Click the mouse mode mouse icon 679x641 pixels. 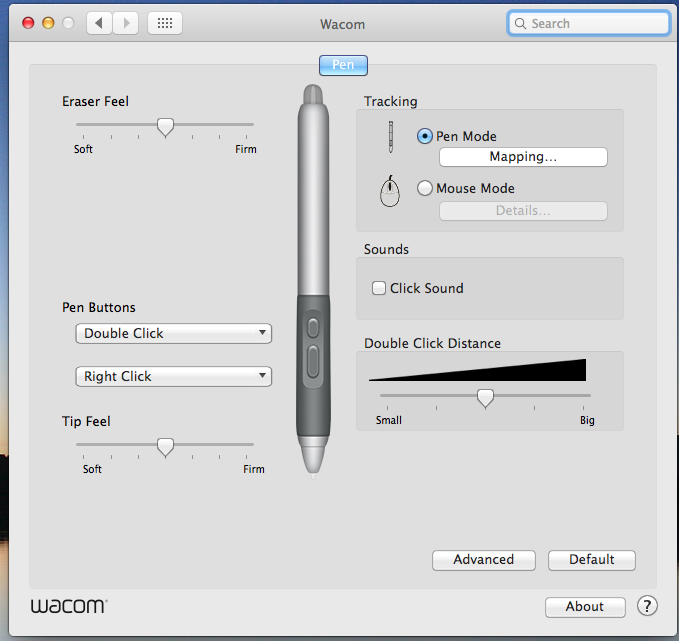click(x=390, y=191)
